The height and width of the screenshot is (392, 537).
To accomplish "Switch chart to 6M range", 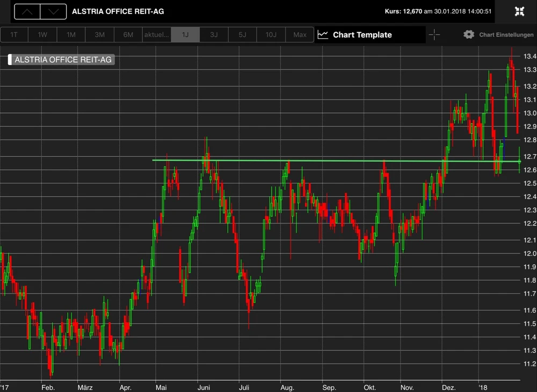I will coord(128,35).
